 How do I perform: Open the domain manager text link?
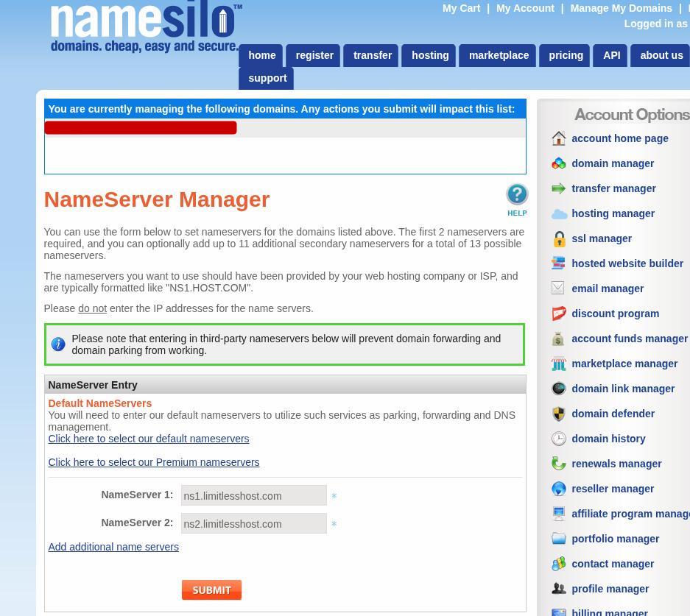(x=613, y=163)
